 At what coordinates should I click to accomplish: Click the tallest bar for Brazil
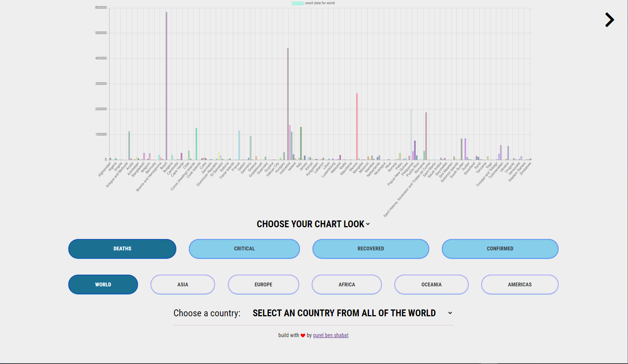pyautogui.click(x=166, y=87)
